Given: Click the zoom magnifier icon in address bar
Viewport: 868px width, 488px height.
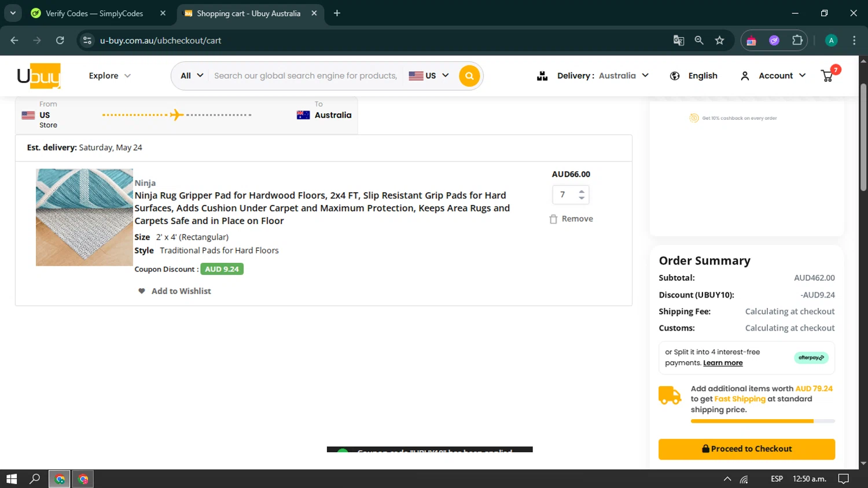Looking at the screenshot, I should tap(699, 41).
